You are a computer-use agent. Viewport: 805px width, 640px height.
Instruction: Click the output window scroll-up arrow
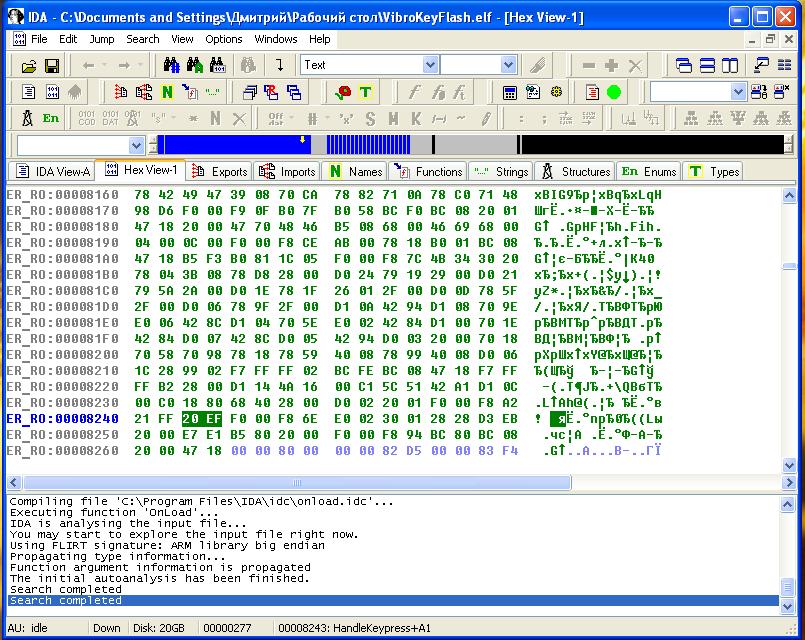(x=788, y=505)
